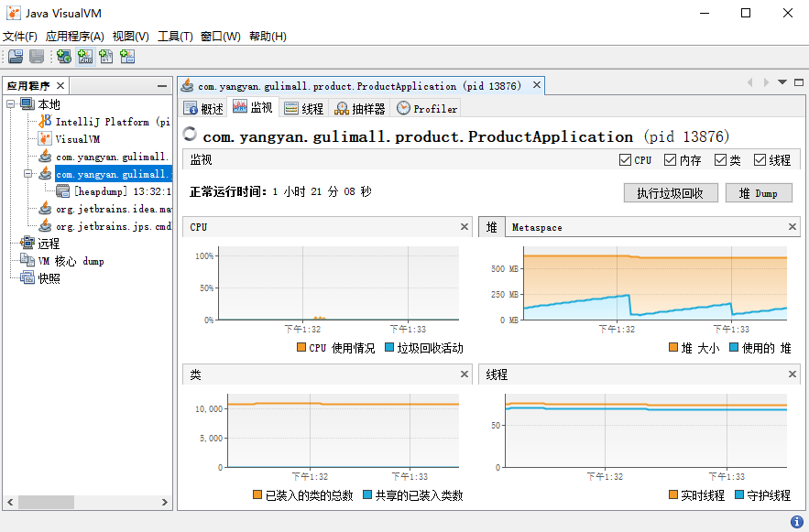Click the local (本地) computer icon
The width and height of the screenshot is (809, 532).
[27, 104]
